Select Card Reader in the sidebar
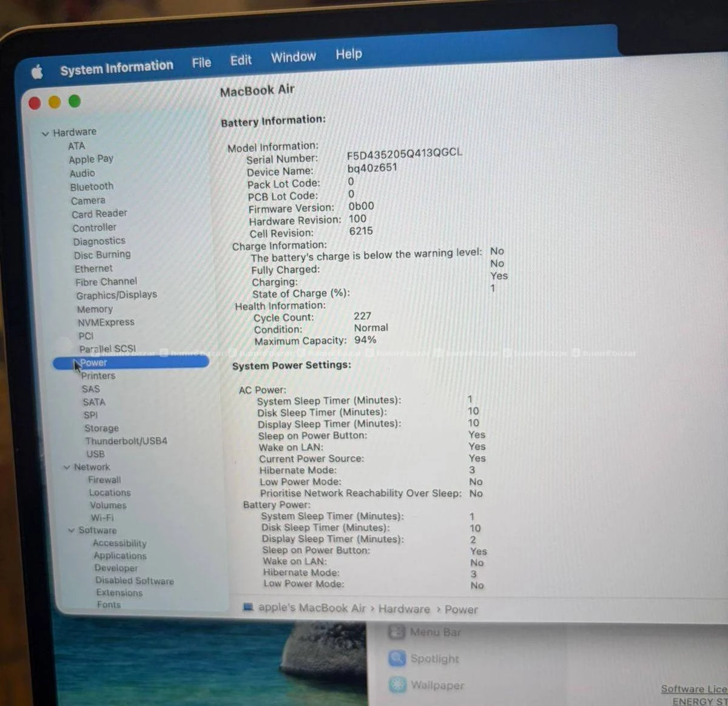This screenshot has height=706, width=728. (x=99, y=213)
